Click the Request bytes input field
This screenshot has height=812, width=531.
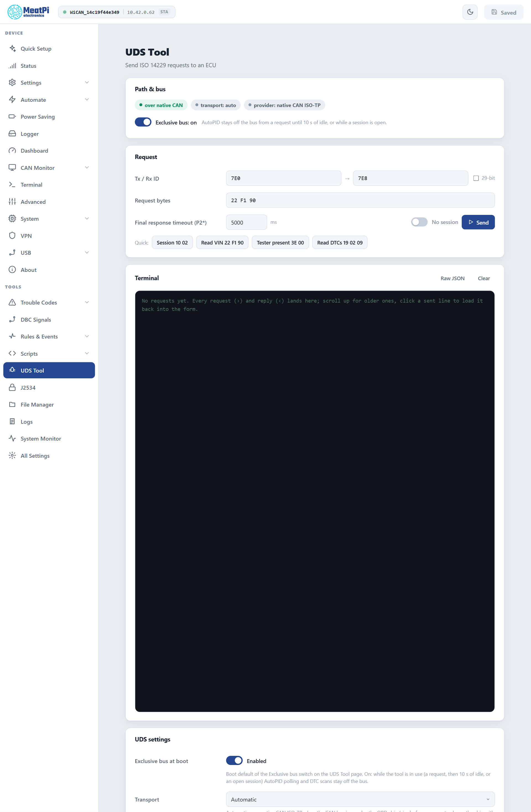[360, 200]
